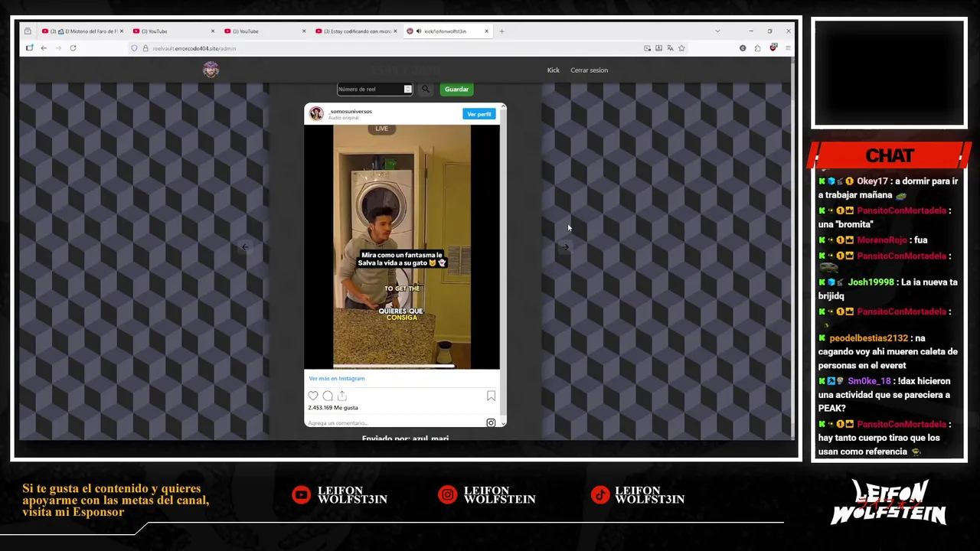The height and width of the screenshot is (551, 980).
Task: Like the reel with the heart icon
Action: point(313,396)
